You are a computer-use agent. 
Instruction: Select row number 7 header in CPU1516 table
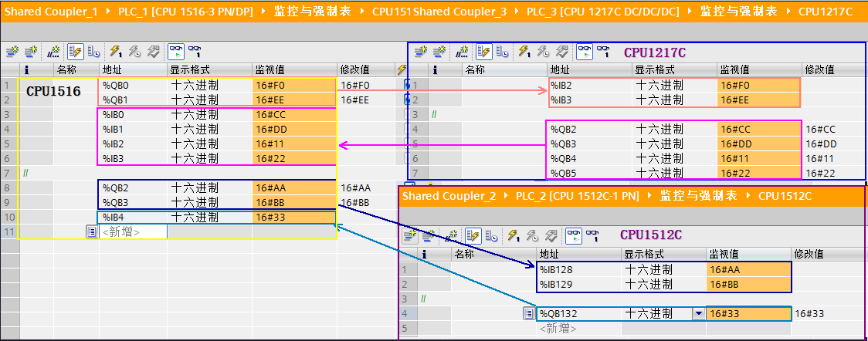coord(9,173)
